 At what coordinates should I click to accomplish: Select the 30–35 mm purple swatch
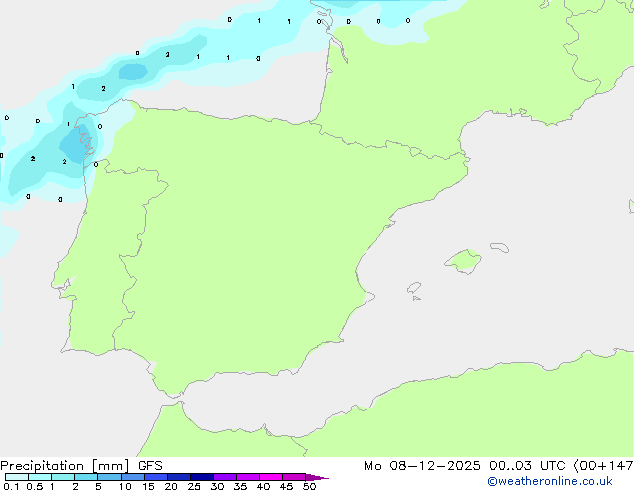point(224,477)
